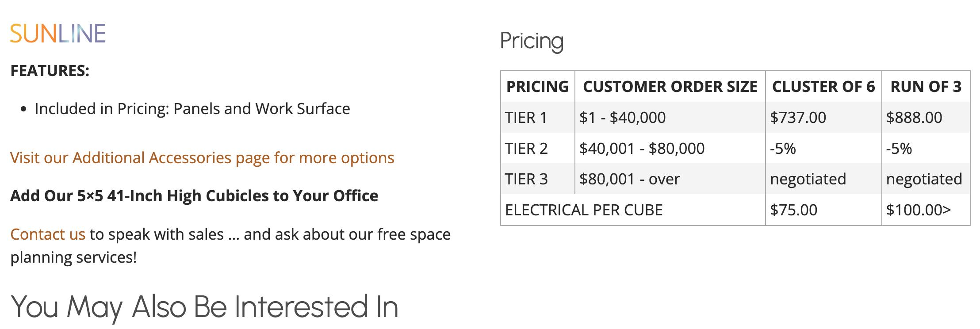
Task: Follow the Contact us link
Action: (x=48, y=234)
